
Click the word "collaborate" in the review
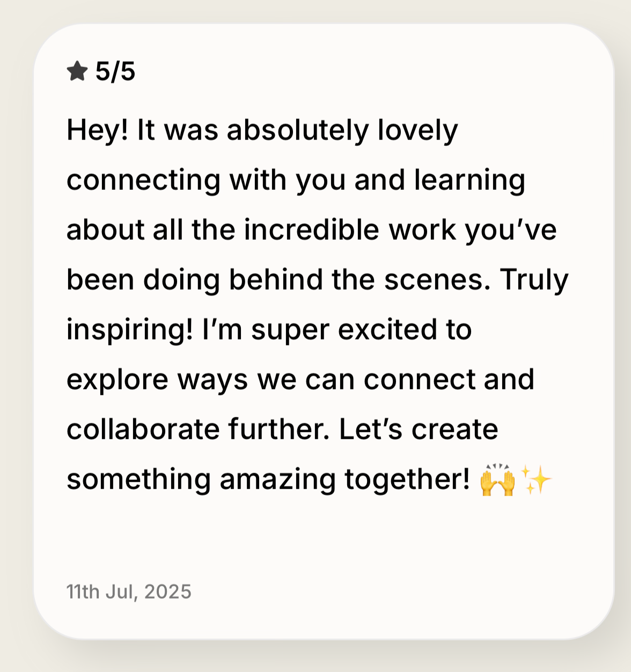[143, 430]
